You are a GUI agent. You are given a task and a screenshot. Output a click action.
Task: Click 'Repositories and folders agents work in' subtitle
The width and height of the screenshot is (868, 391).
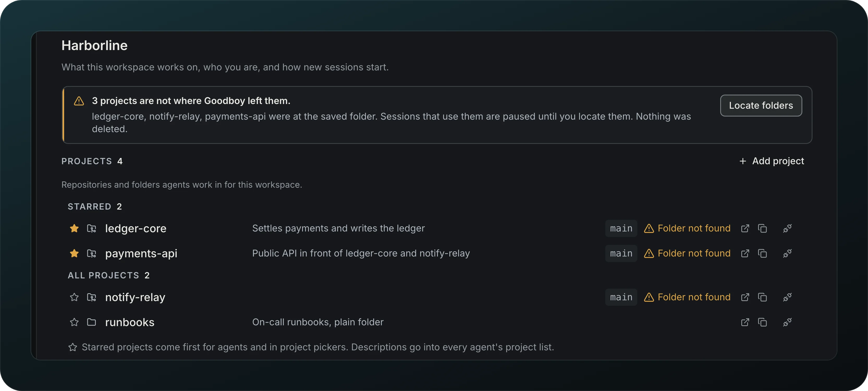click(x=182, y=185)
